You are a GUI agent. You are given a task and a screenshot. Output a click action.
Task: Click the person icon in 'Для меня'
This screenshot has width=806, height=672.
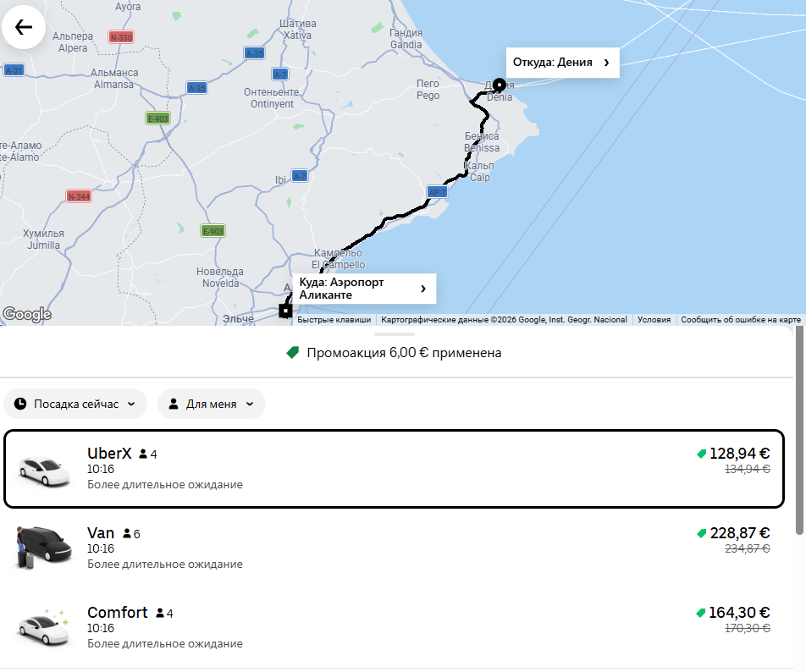click(174, 404)
